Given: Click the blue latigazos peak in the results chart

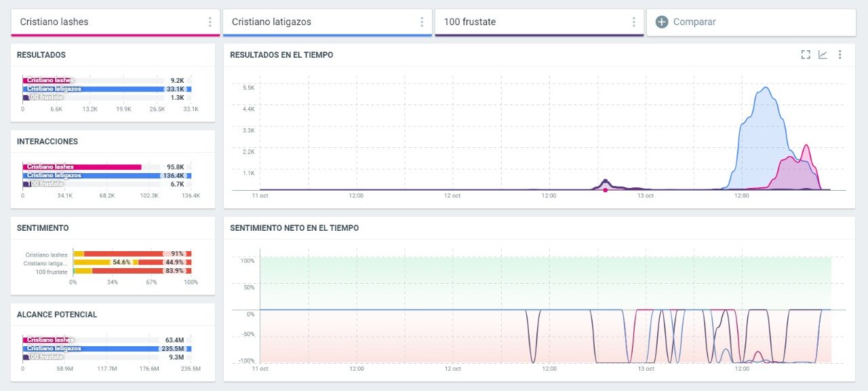Looking at the screenshot, I should pyautogui.click(x=766, y=88).
